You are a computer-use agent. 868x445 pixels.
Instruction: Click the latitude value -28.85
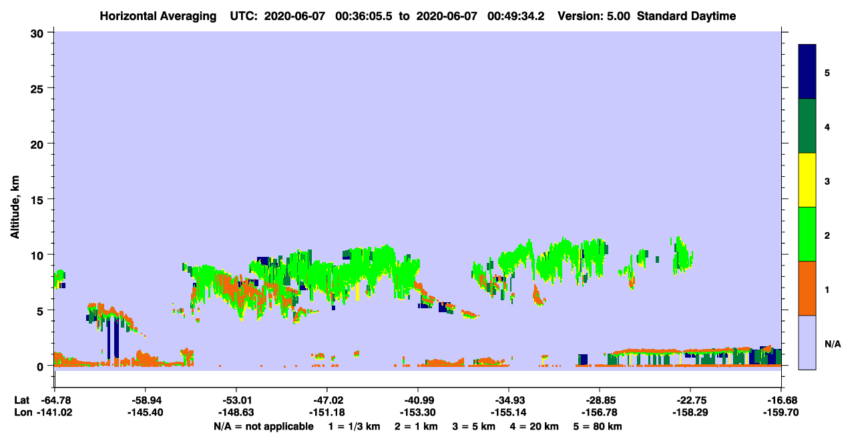[600, 400]
